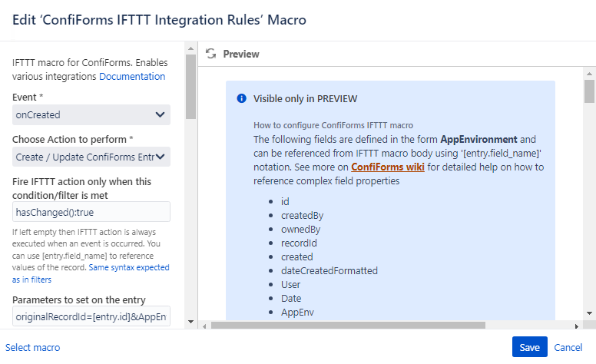596x364 pixels.
Task: Click the Select macro link
Action: [33, 347]
